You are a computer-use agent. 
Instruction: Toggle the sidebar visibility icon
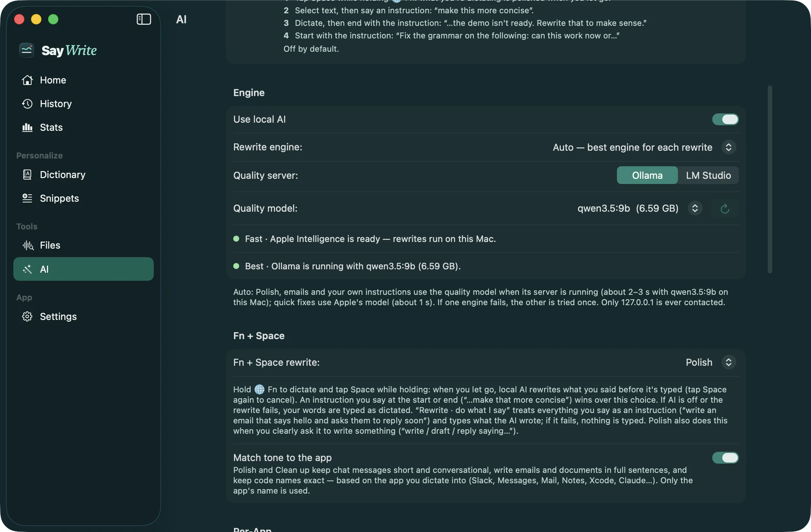144,19
